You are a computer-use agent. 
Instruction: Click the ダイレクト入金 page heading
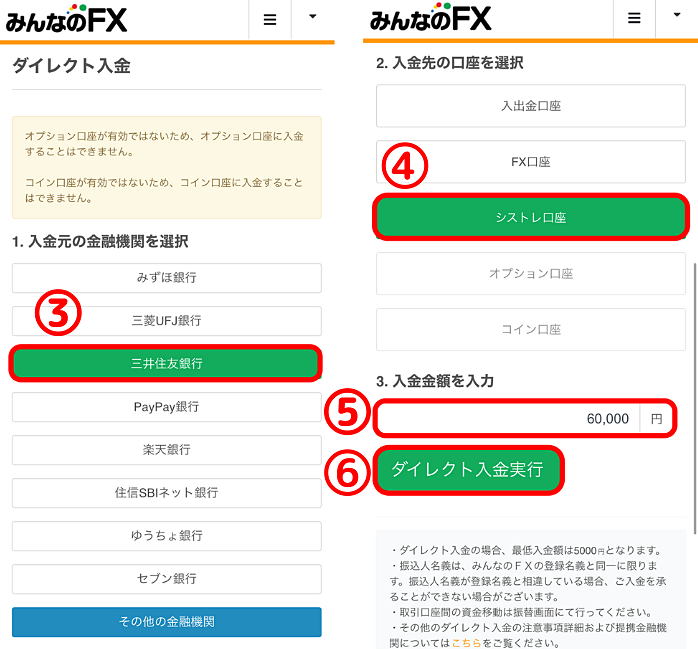pos(71,66)
